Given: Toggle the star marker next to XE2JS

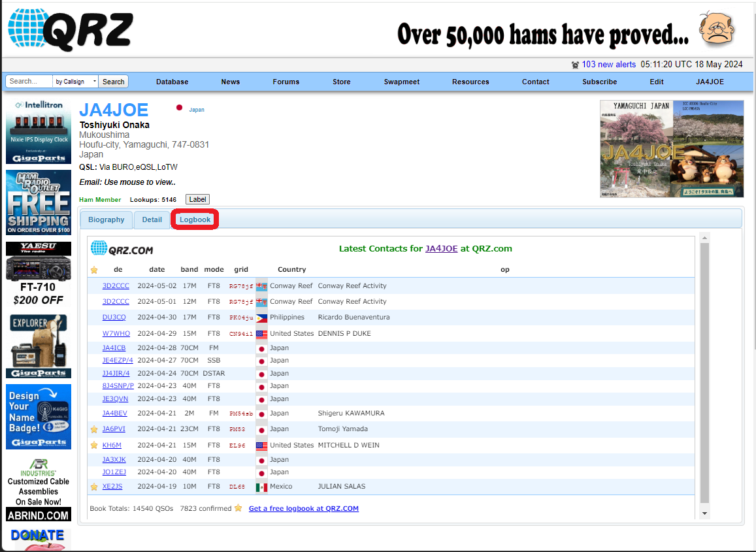Looking at the screenshot, I should (x=93, y=486).
